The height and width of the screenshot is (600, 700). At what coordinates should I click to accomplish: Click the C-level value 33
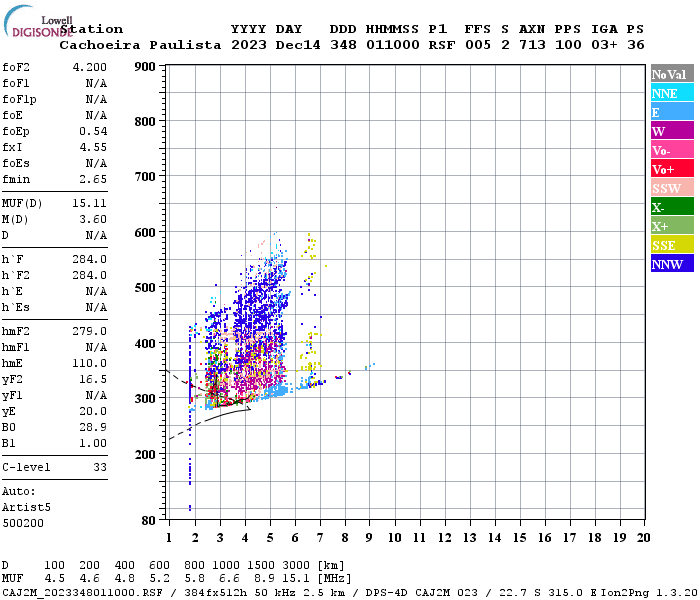pyautogui.click(x=100, y=467)
